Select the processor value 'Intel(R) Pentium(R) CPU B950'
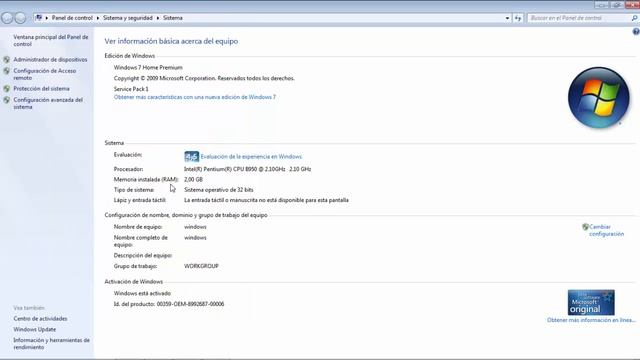Screen dimensions: 640x360 coord(248,169)
